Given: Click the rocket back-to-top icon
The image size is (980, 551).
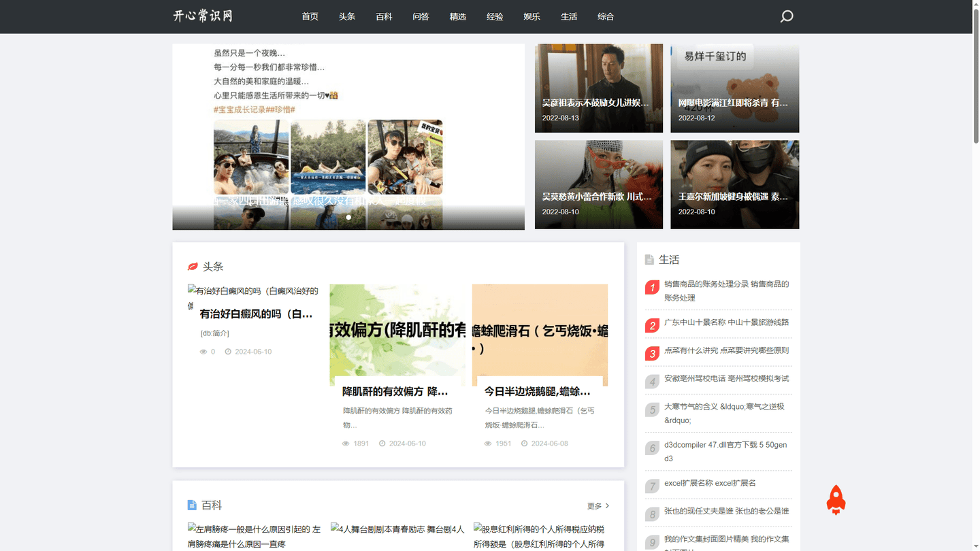Looking at the screenshot, I should pyautogui.click(x=836, y=499).
